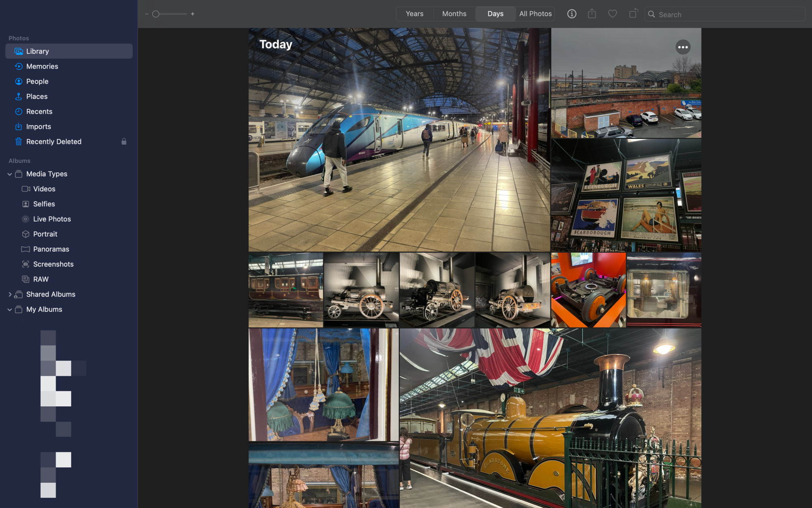The width and height of the screenshot is (812, 508).
Task: Select the Media Types label
Action: [47, 174]
